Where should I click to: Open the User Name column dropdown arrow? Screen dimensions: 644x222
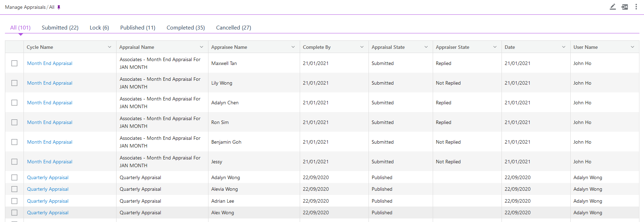tap(632, 47)
